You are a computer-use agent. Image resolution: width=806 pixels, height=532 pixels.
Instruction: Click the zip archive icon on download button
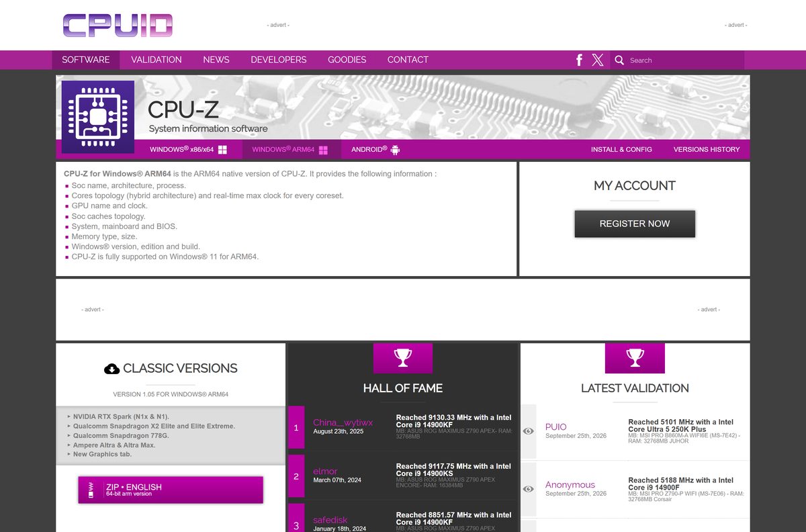click(x=91, y=490)
